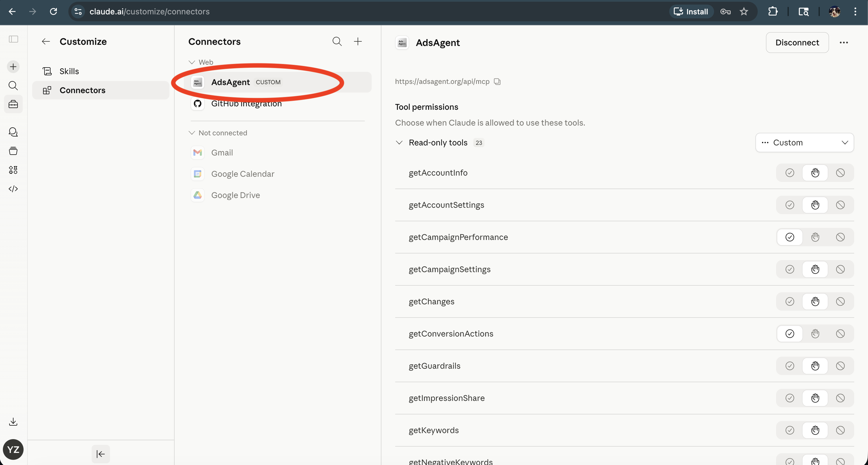The image size is (868, 465).
Task: Open the projects archive icon in sidebar
Action: 13,151
